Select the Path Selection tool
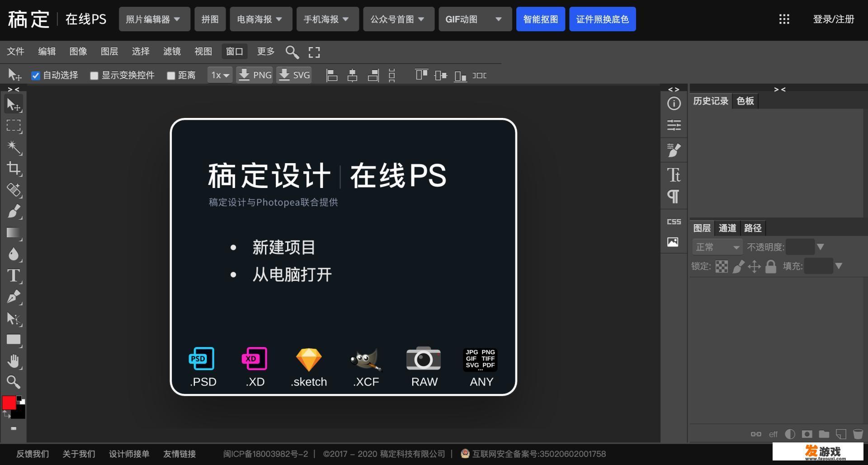 pyautogui.click(x=14, y=319)
